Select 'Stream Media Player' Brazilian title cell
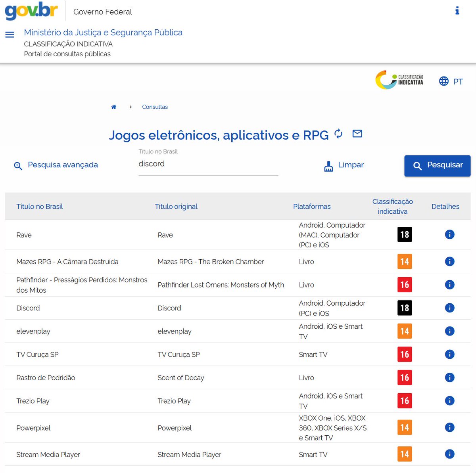The image size is (476, 473). 48,454
